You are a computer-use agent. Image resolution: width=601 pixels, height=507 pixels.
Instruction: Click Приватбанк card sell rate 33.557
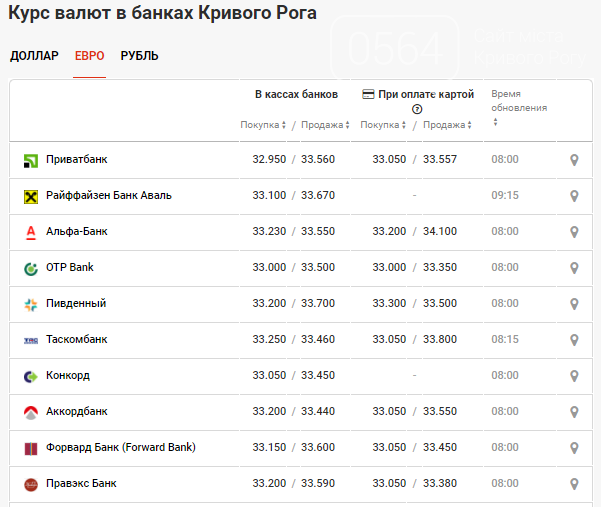pyautogui.click(x=440, y=159)
